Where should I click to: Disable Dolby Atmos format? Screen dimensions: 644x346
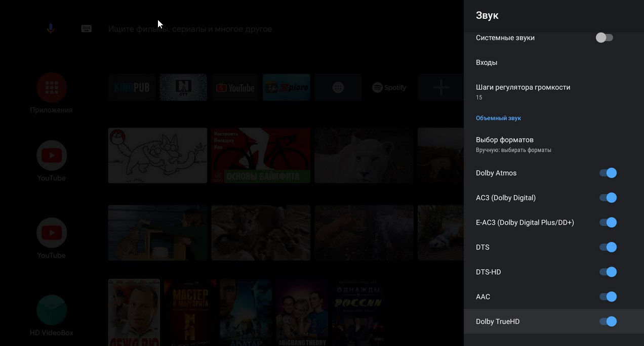coord(608,173)
